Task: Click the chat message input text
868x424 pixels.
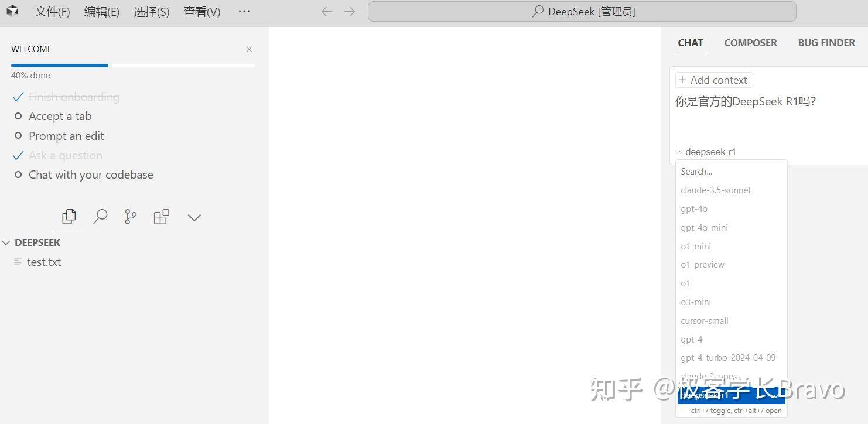Action: coord(746,101)
